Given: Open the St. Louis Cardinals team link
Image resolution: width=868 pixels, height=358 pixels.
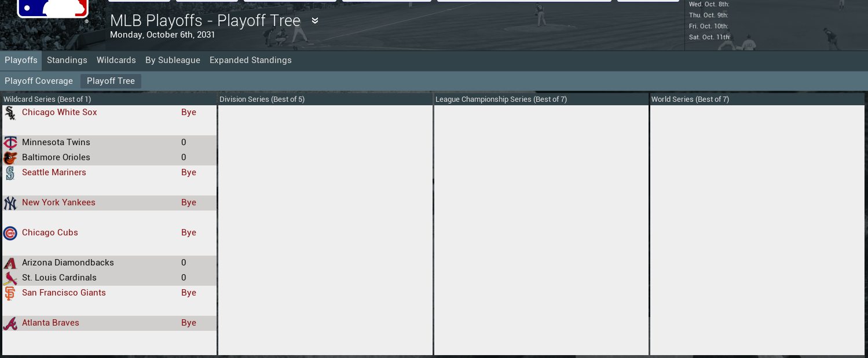Looking at the screenshot, I should point(59,278).
